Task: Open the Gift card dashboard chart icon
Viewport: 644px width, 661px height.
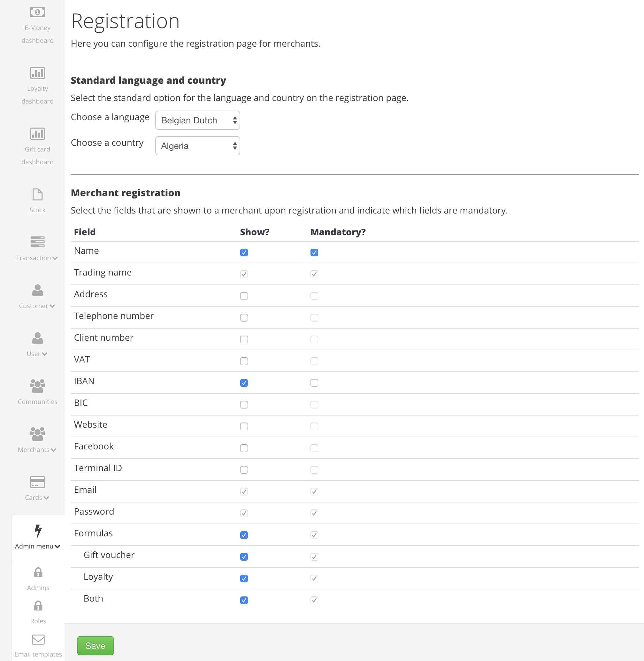Action: click(37, 134)
